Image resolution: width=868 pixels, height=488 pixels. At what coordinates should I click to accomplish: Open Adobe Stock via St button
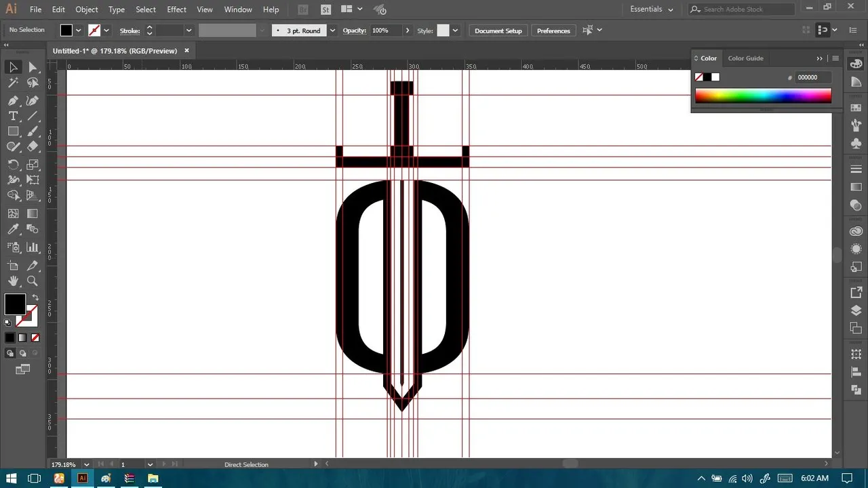tap(326, 9)
